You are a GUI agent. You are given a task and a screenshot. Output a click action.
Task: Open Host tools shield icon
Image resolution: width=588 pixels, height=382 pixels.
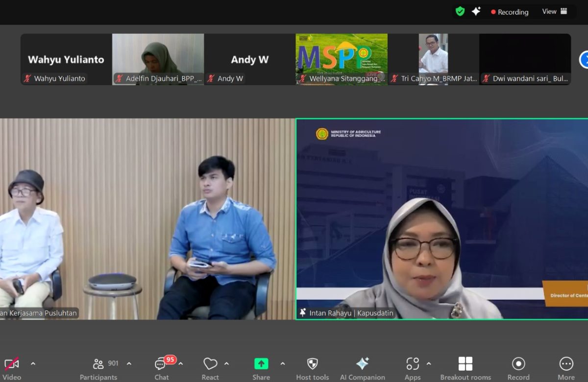[x=312, y=368]
